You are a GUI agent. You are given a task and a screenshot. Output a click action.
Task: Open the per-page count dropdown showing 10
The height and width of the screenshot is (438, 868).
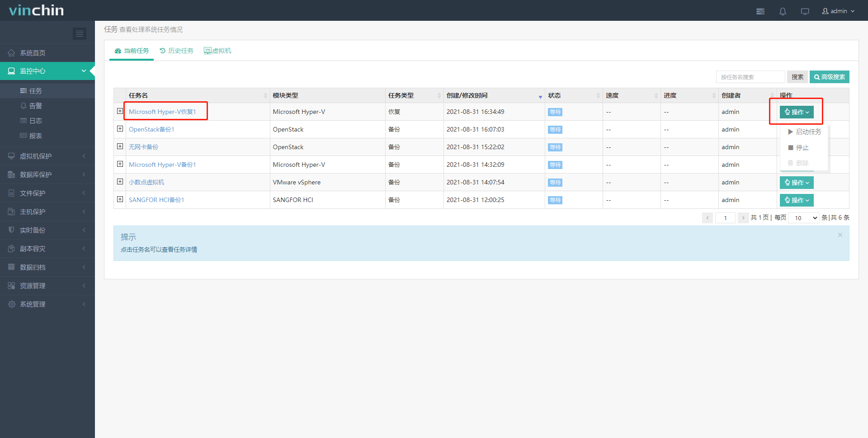803,218
